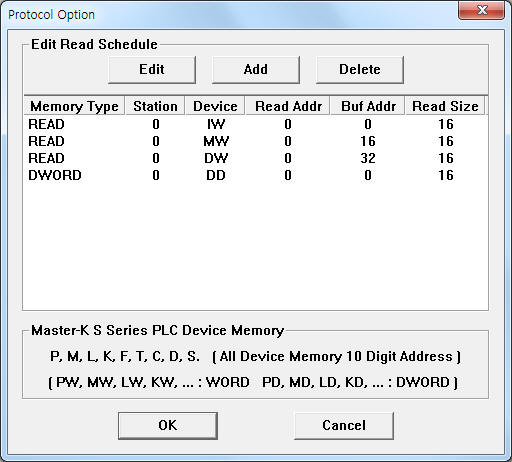The width and height of the screenshot is (512, 462).
Task: Click Buf Addr value 16 in MW row
Action: pos(368,141)
